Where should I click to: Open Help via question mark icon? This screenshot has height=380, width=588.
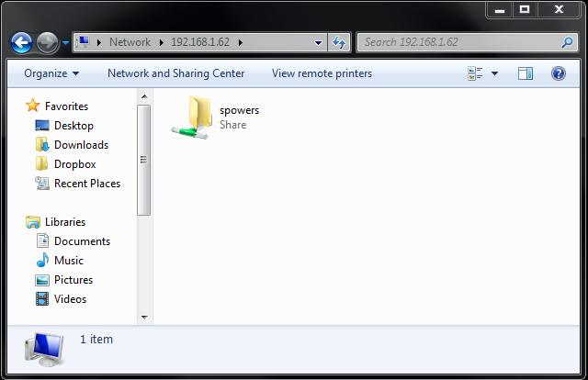559,73
